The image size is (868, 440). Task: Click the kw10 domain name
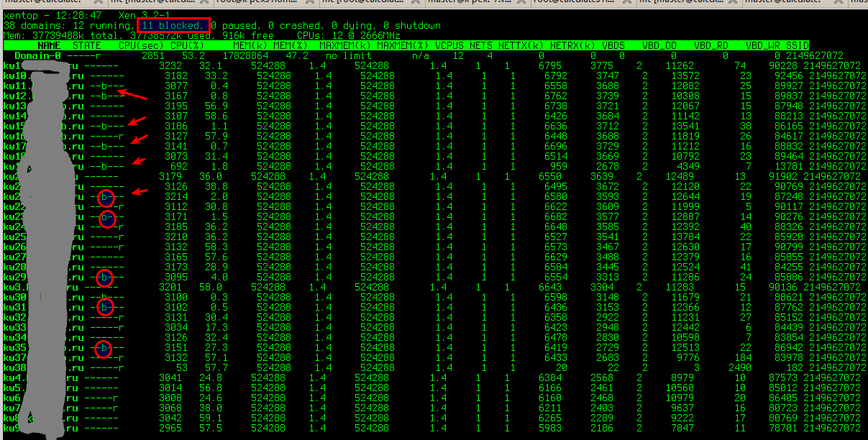click(x=16, y=75)
